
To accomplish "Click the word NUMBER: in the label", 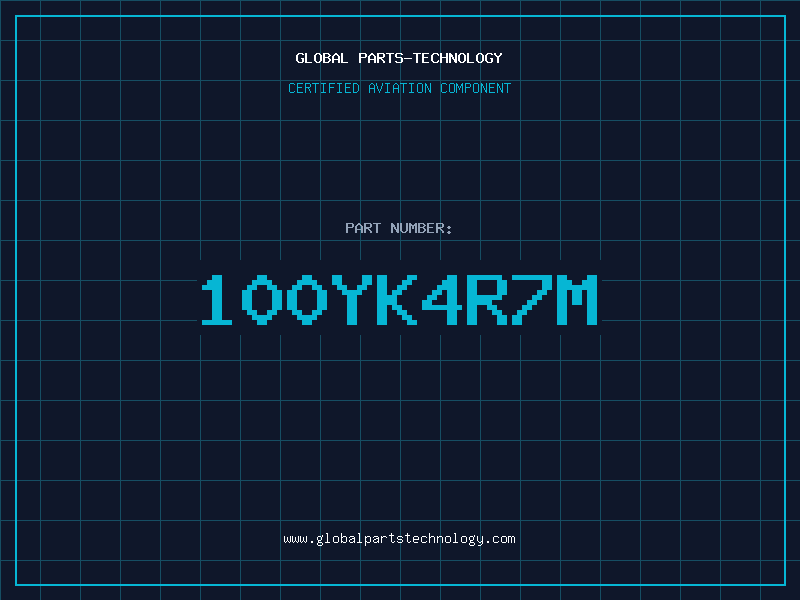I will coord(421,229).
